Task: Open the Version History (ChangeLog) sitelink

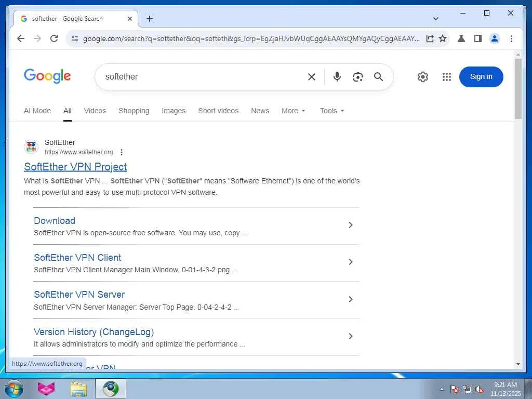Action: tap(94, 332)
